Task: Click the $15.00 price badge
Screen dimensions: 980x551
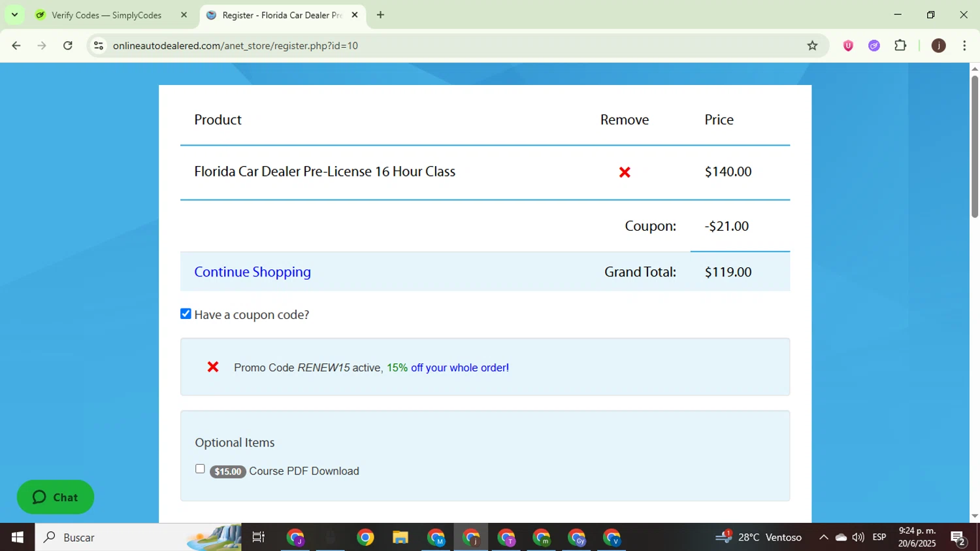Action: point(227,471)
